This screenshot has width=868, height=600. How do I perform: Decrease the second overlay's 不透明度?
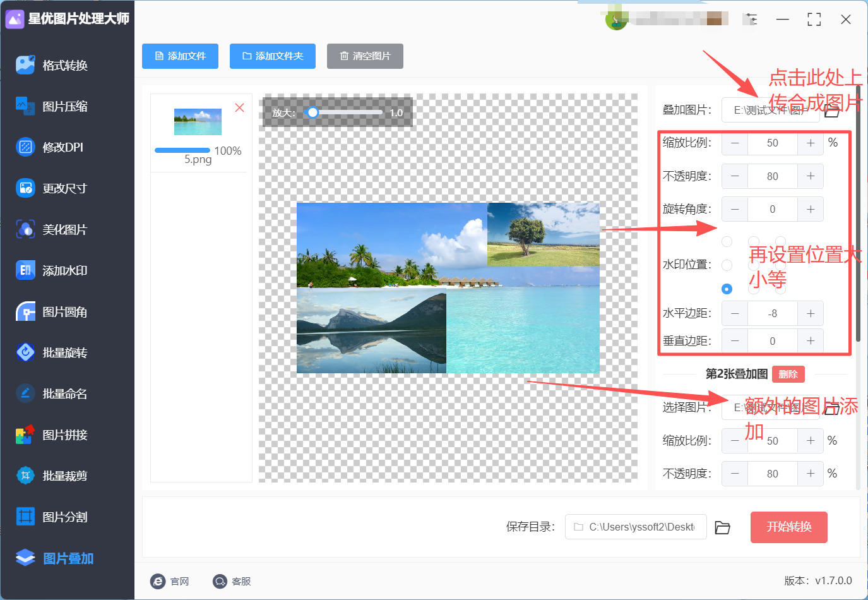[x=735, y=474]
